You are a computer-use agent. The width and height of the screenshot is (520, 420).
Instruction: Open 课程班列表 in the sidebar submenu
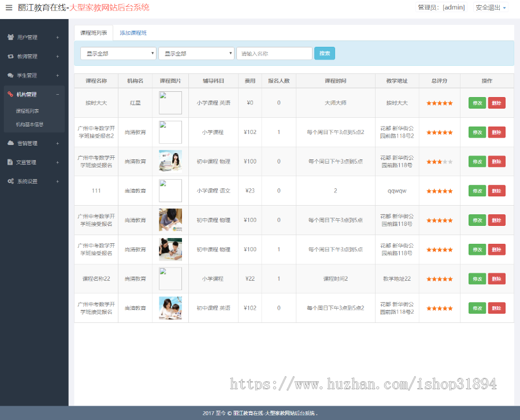tap(28, 111)
